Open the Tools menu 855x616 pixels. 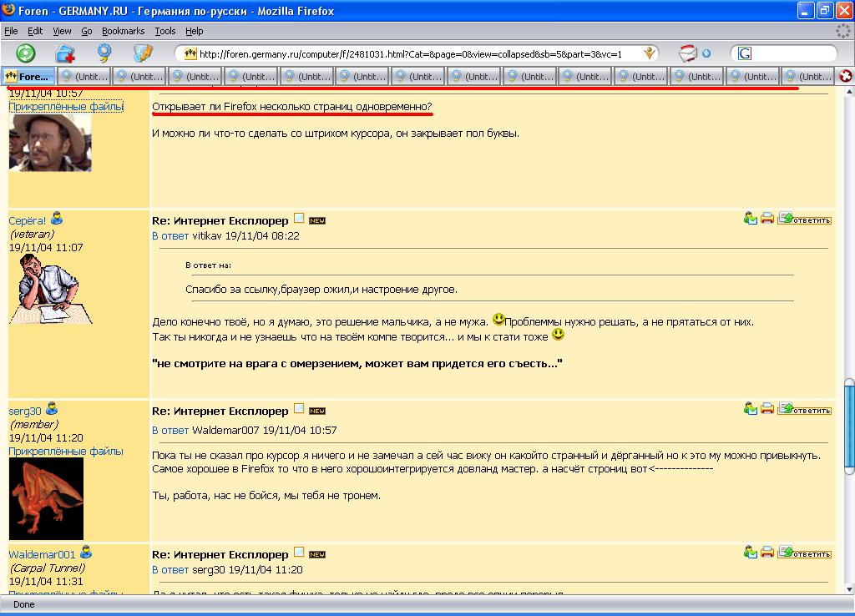(x=164, y=31)
